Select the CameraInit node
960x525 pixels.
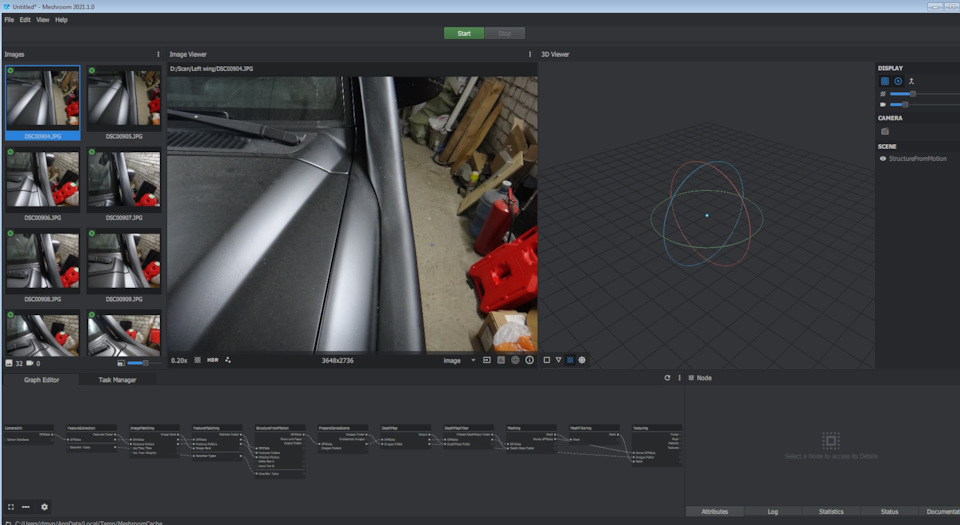(x=29, y=435)
